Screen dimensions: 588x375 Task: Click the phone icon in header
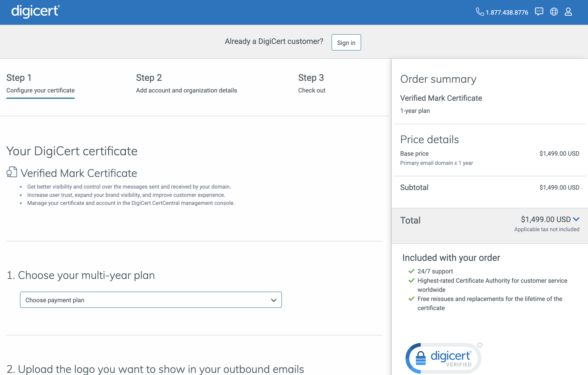click(480, 12)
